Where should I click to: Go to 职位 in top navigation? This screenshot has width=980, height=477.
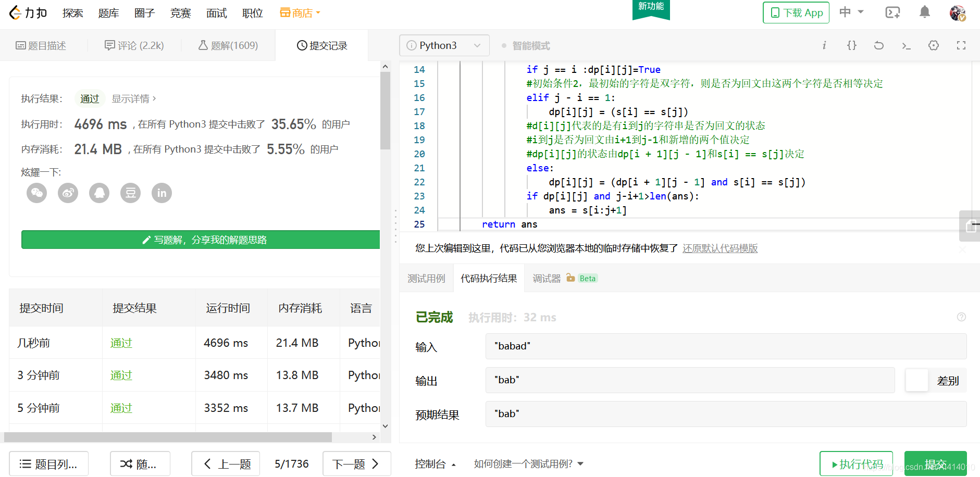click(x=253, y=13)
